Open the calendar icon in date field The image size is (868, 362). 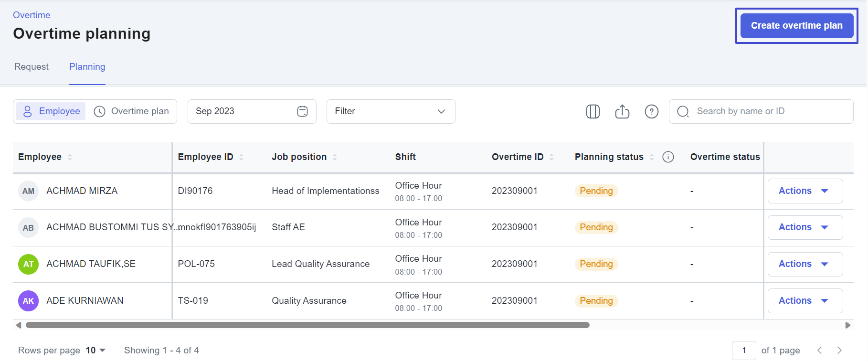302,111
